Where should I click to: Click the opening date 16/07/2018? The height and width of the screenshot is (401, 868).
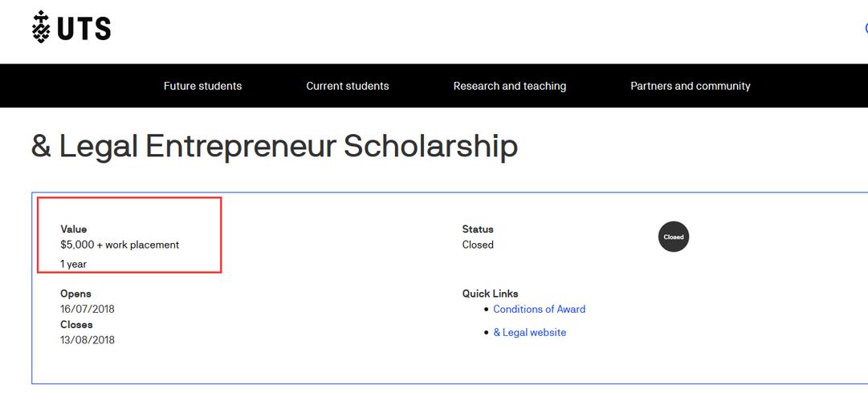click(88, 309)
